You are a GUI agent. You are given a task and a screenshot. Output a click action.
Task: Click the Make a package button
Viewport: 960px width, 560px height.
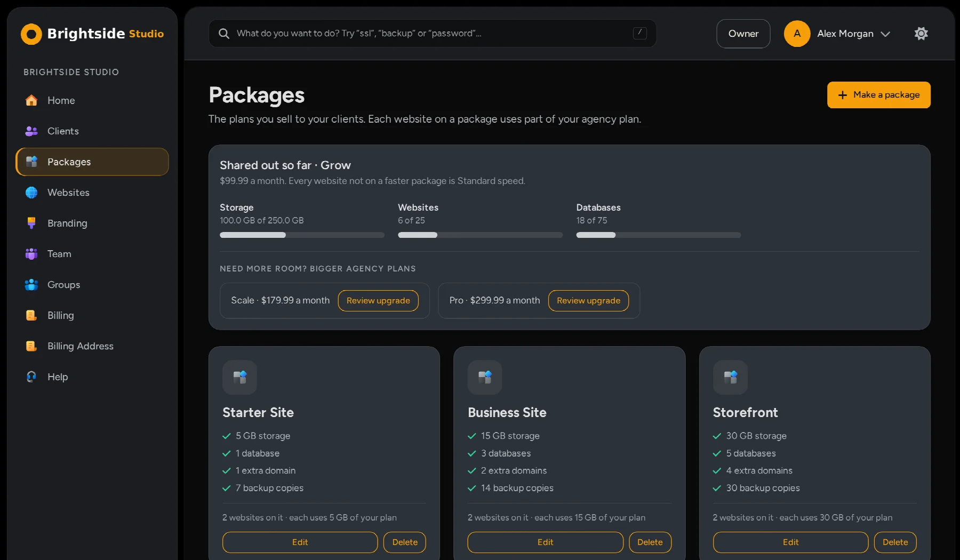[878, 95]
